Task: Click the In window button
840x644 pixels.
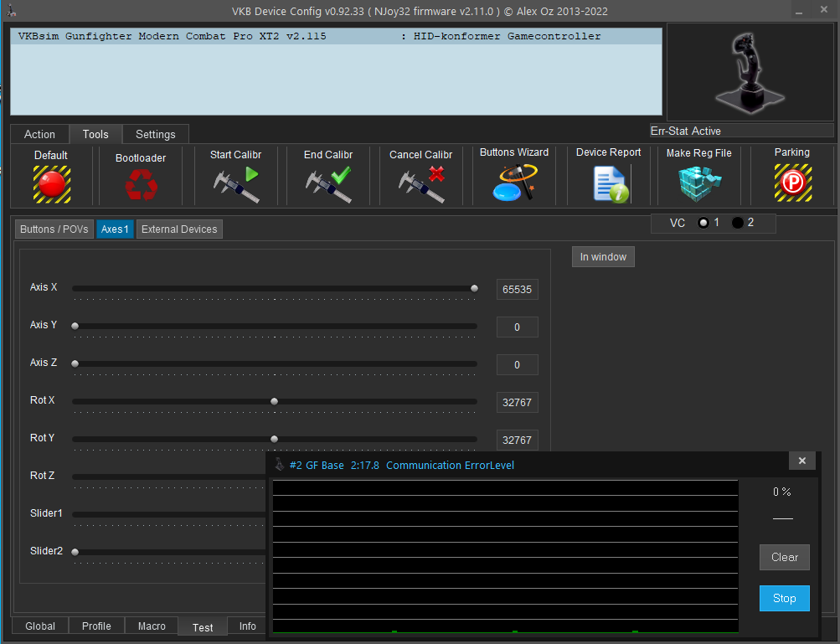Action: coord(603,256)
